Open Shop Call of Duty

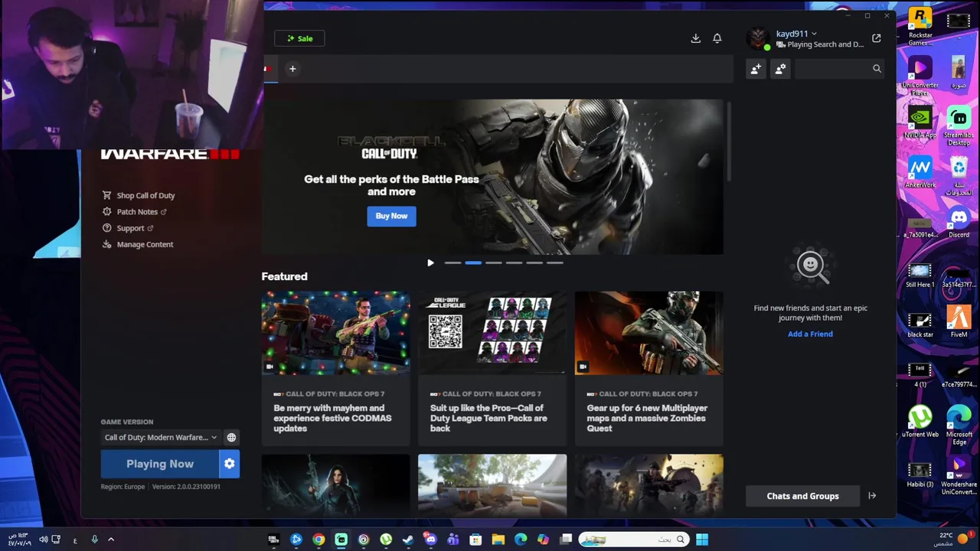pyautogui.click(x=139, y=195)
